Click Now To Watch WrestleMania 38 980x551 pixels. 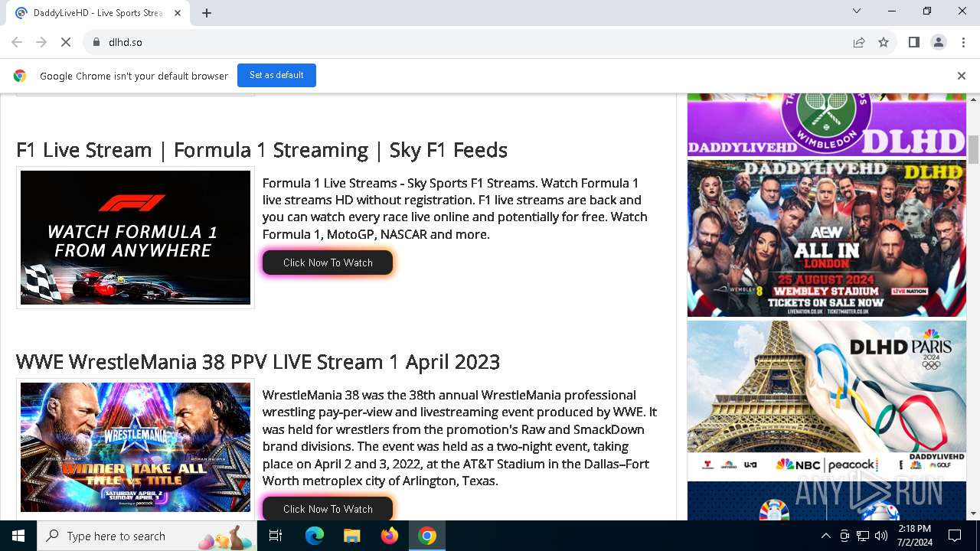(328, 509)
